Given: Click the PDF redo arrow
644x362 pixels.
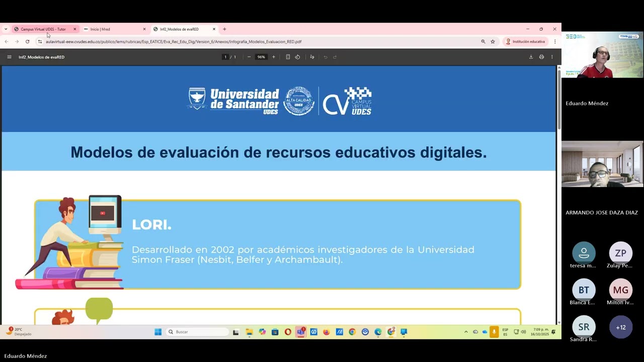Looking at the screenshot, I should click(x=335, y=57).
